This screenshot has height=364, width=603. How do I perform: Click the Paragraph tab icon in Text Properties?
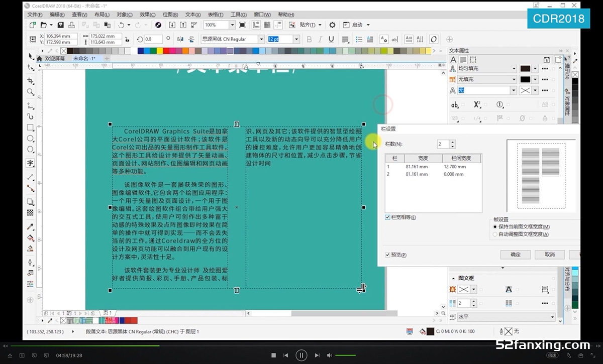[x=463, y=59]
